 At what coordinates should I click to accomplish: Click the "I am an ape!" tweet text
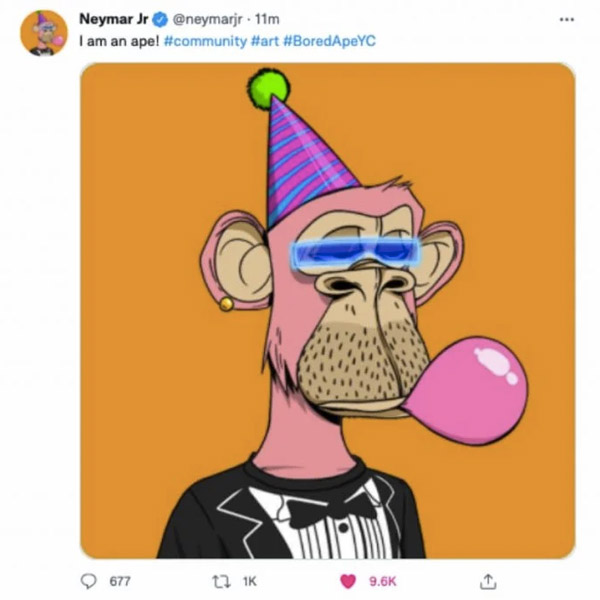tap(119, 41)
